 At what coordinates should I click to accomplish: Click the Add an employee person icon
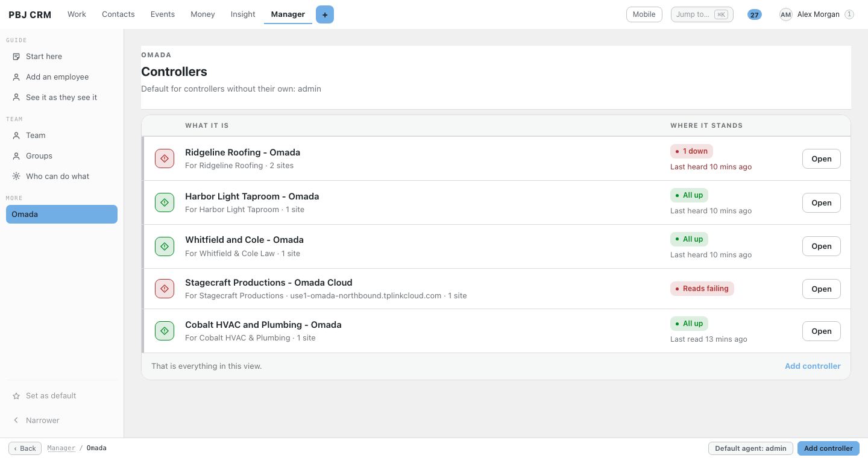pos(16,77)
